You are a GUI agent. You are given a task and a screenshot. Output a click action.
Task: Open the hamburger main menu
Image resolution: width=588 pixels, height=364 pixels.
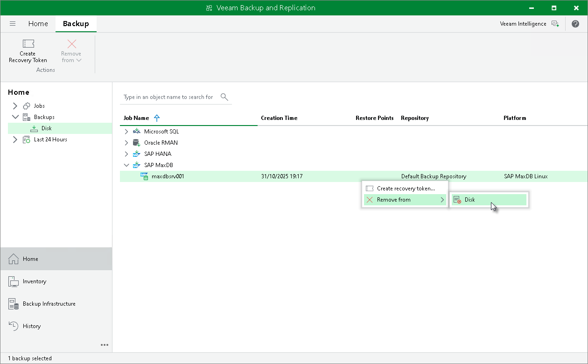point(13,24)
